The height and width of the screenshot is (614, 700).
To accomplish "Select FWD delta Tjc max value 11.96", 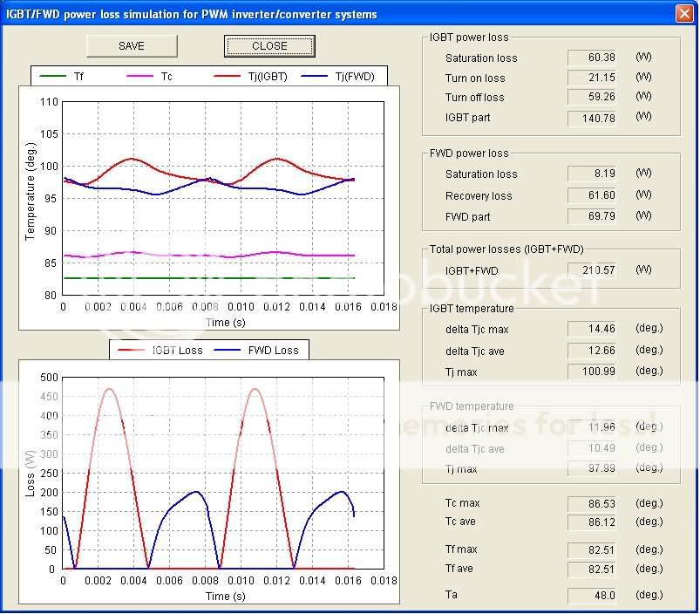I will point(592,426).
